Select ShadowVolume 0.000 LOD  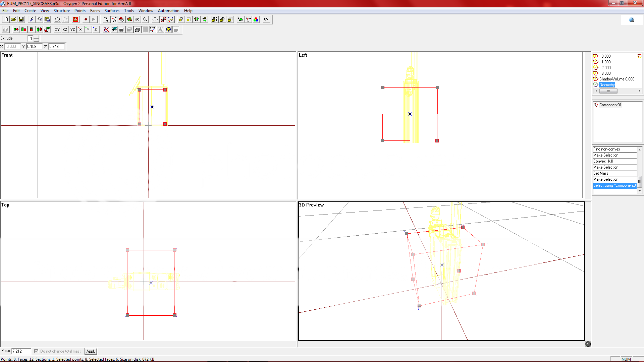click(x=616, y=79)
